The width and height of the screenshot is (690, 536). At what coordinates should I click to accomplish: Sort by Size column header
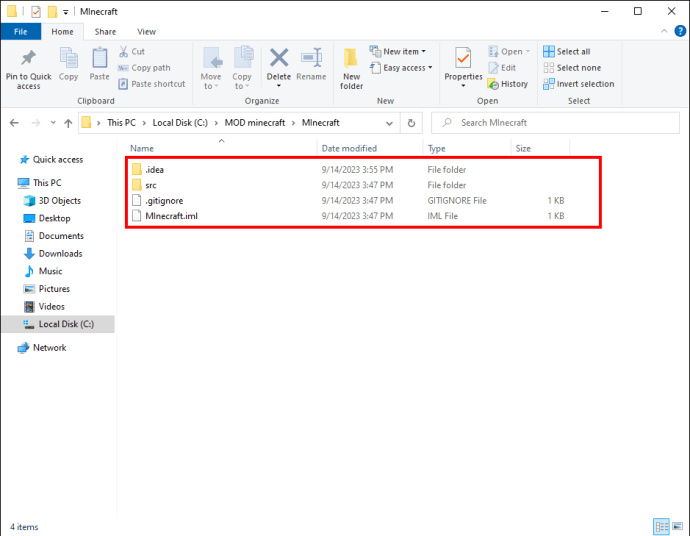(540, 148)
